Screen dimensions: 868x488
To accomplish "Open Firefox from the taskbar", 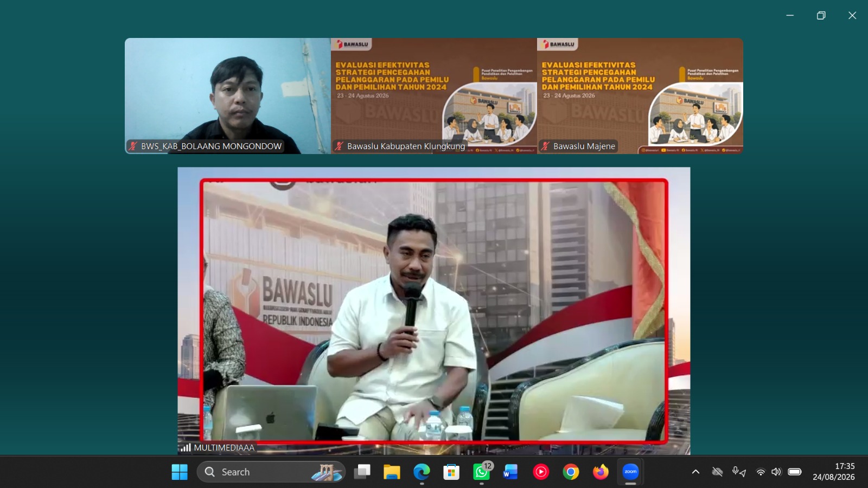I will (x=601, y=472).
